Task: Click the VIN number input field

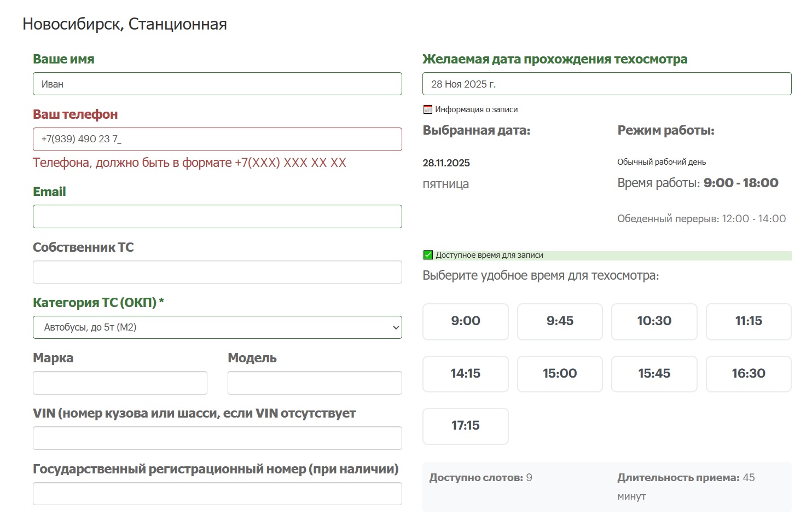Action: (x=217, y=438)
